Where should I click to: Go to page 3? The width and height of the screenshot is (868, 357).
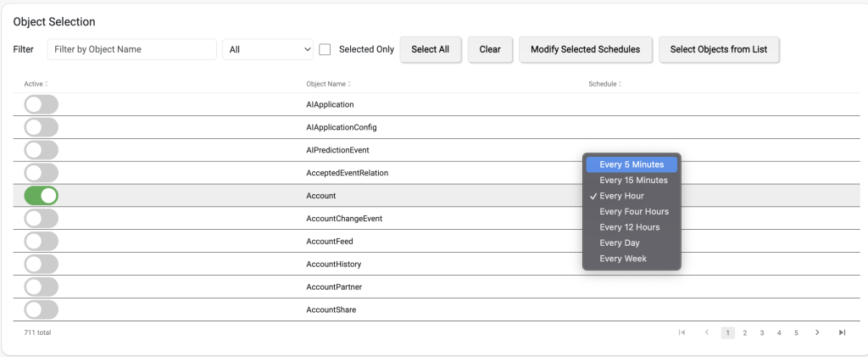coord(762,332)
